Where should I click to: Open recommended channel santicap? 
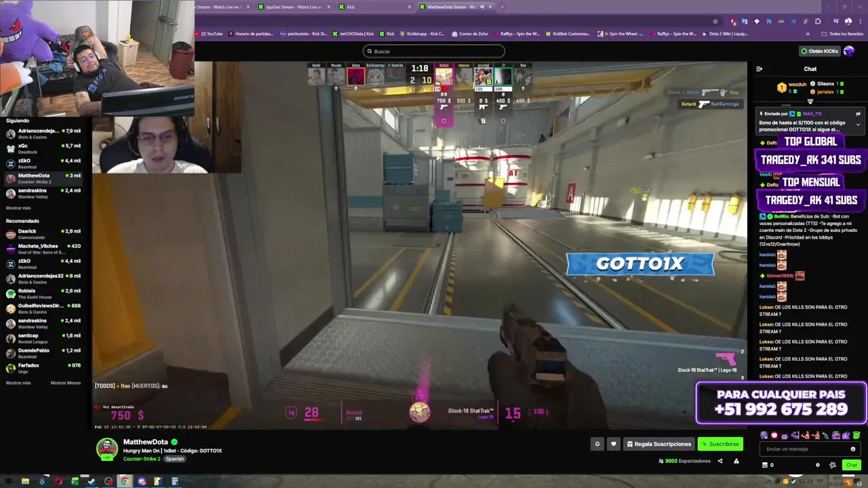[x=43, y=338]
